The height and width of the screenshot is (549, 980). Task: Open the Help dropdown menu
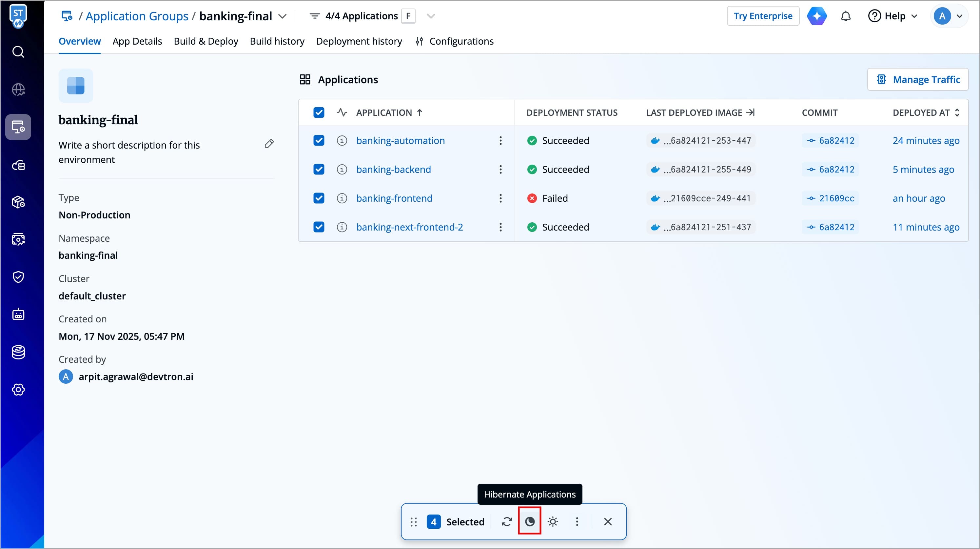pos(893,16)
